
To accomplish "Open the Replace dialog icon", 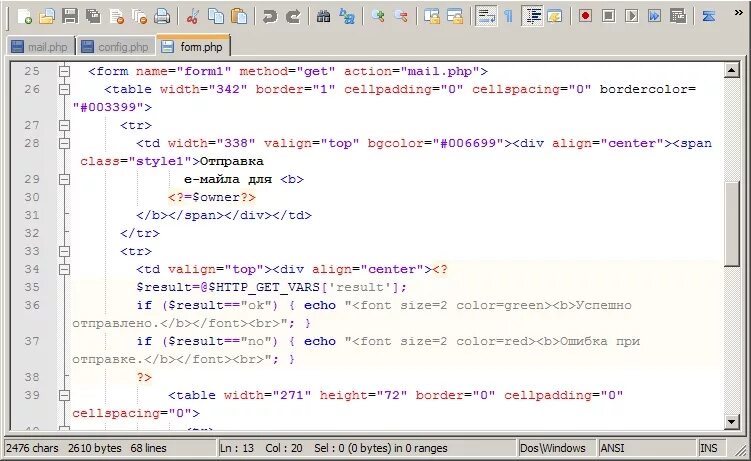I will pos(347,17).
